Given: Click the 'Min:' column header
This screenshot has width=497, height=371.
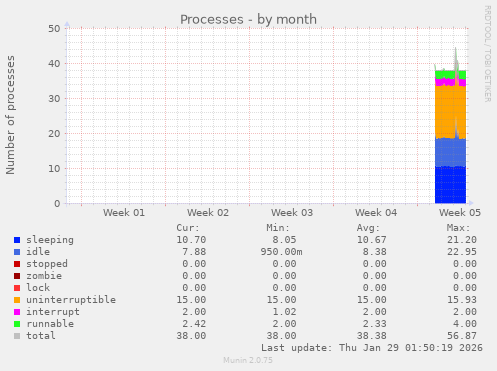Looking at the screenshot, I should (278, 228).
